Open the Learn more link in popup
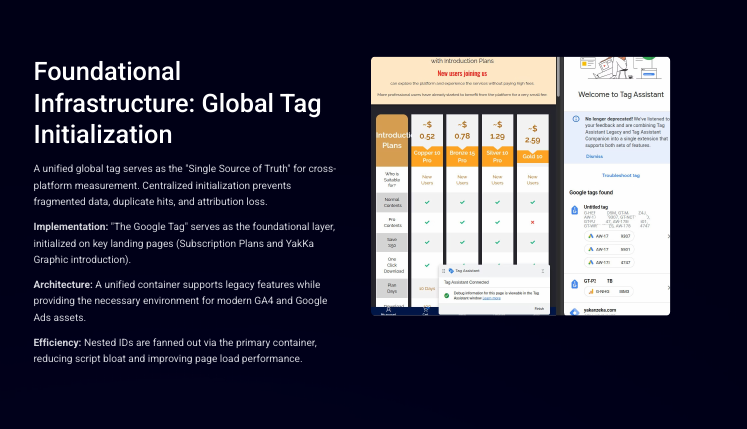 pyautogui.click(x=491, y=298)
